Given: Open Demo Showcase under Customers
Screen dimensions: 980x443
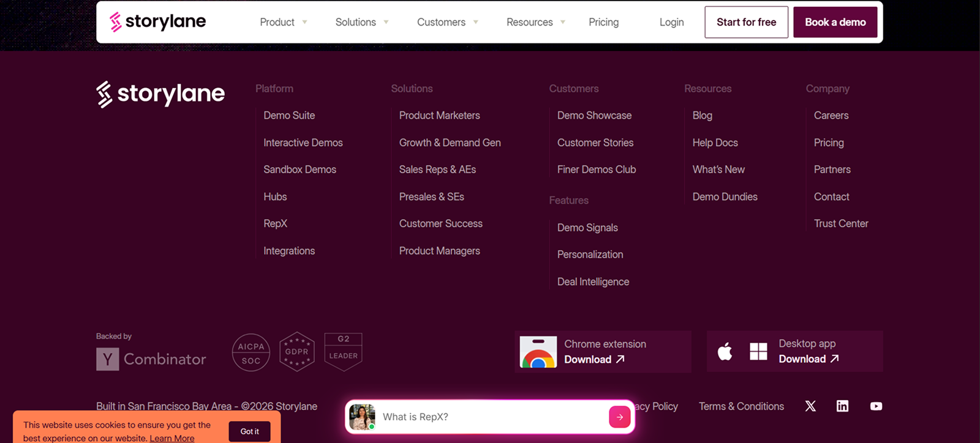Looking at the screenshot, I should (x=594, y=116).
